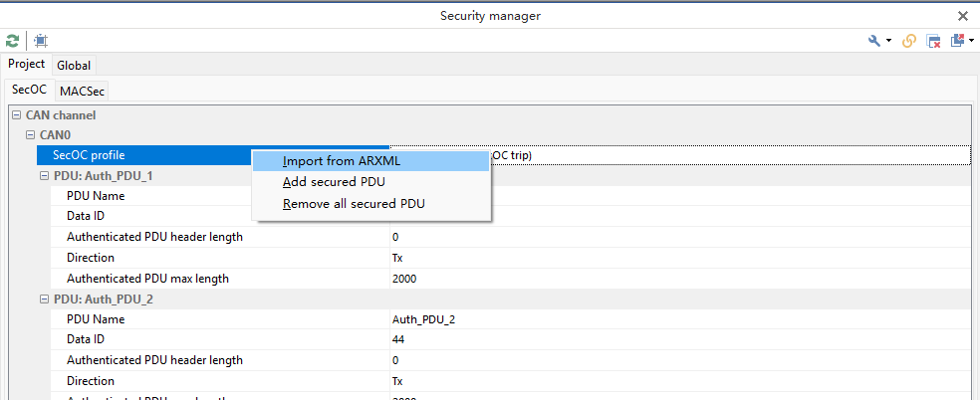Collapse the CAN0 node
The image size is (980, 400).
click(x=31, y=135)
